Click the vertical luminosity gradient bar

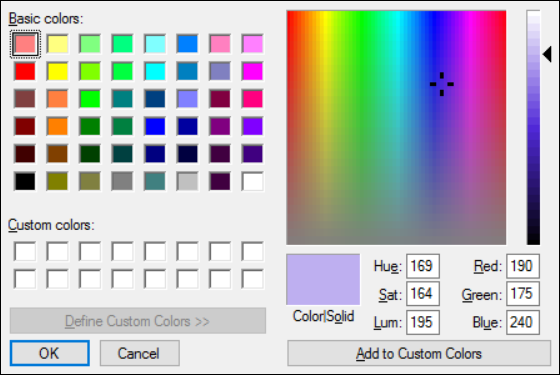click(533, 128)
